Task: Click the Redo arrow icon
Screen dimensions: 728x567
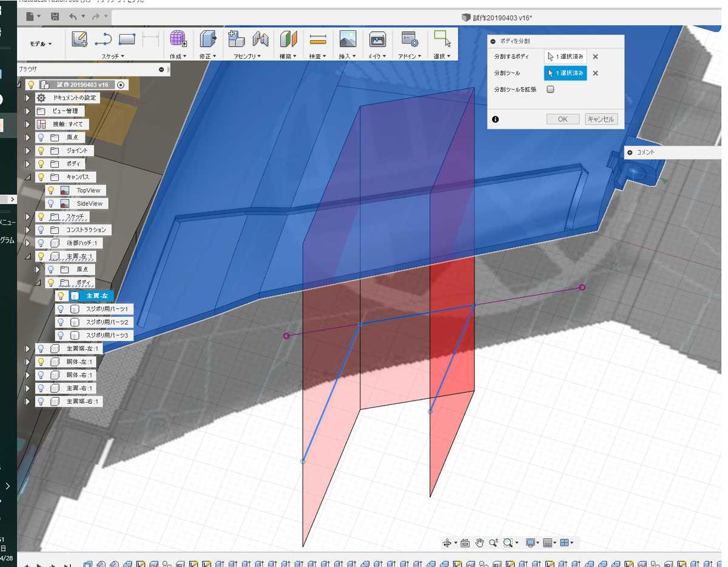Action: tap(96, 17)
